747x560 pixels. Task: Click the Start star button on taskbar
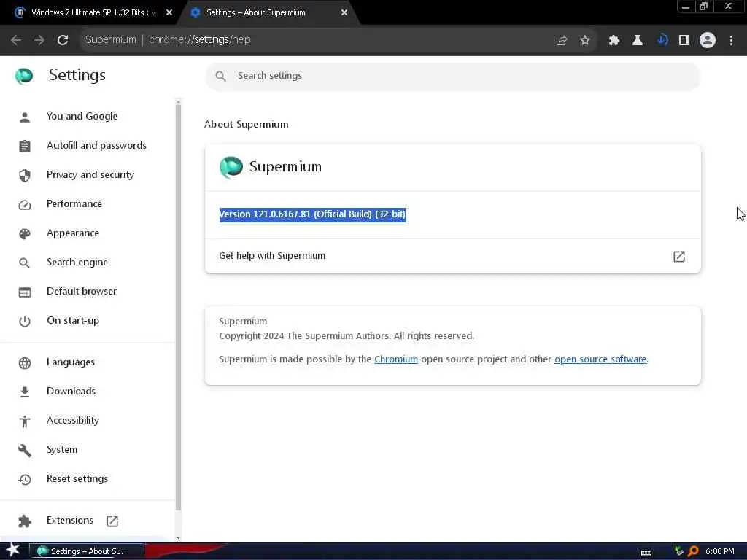(x=13, y=551)
